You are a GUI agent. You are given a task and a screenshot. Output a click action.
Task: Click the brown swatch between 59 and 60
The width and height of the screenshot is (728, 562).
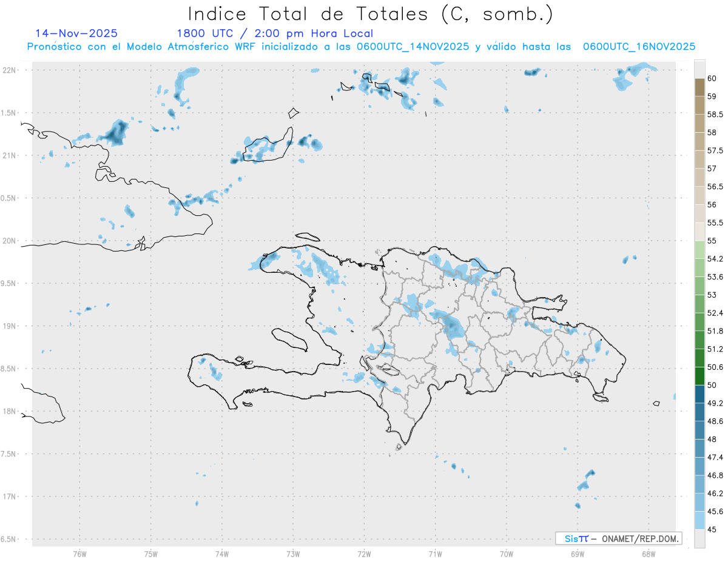699,87
